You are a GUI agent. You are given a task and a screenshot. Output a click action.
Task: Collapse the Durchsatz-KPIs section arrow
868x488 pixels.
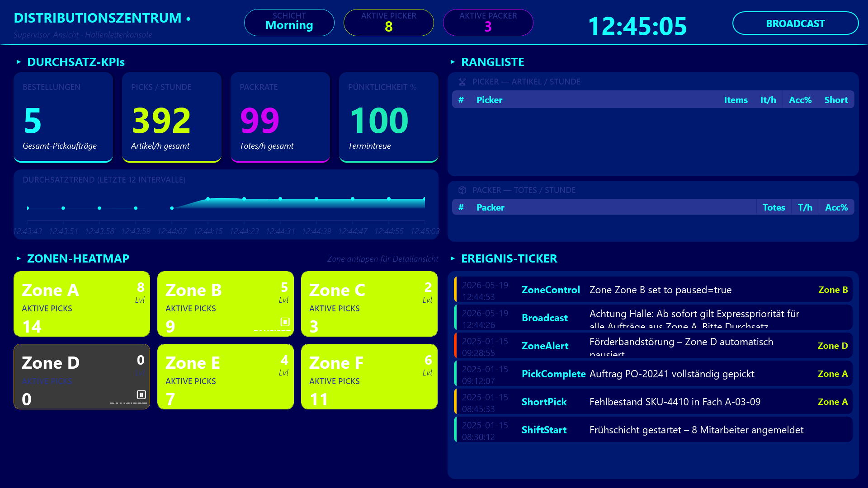tap(19, 62)
